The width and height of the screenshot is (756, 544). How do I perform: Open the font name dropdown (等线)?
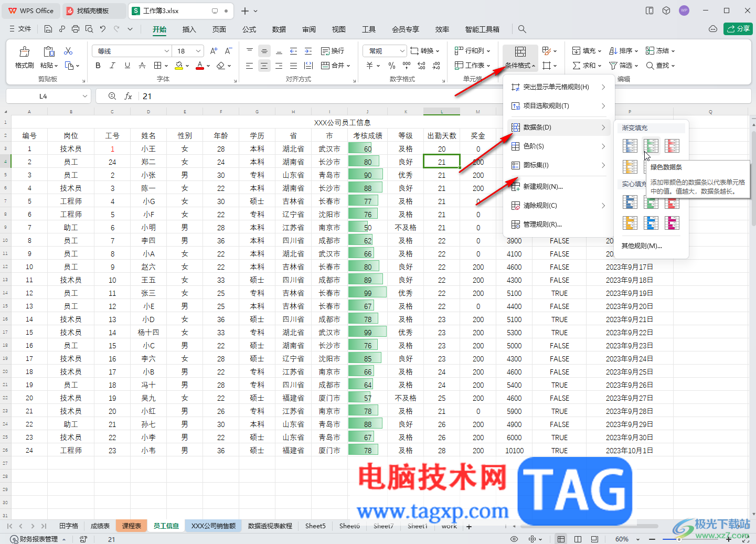click(167, 51)
